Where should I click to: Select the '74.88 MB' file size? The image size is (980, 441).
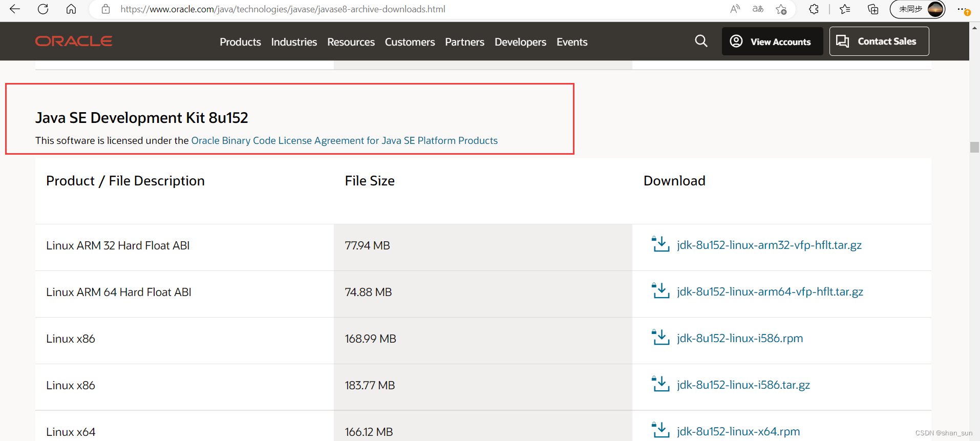(x=368, y=292)
